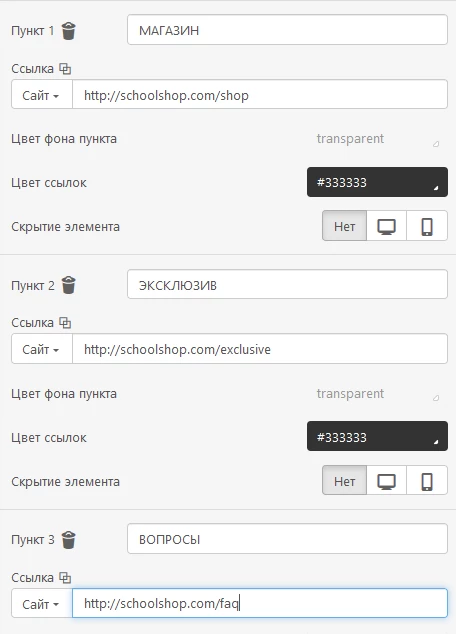Click copy icon next to Пункт 3 Ссылка

click(x=65, y=577)
